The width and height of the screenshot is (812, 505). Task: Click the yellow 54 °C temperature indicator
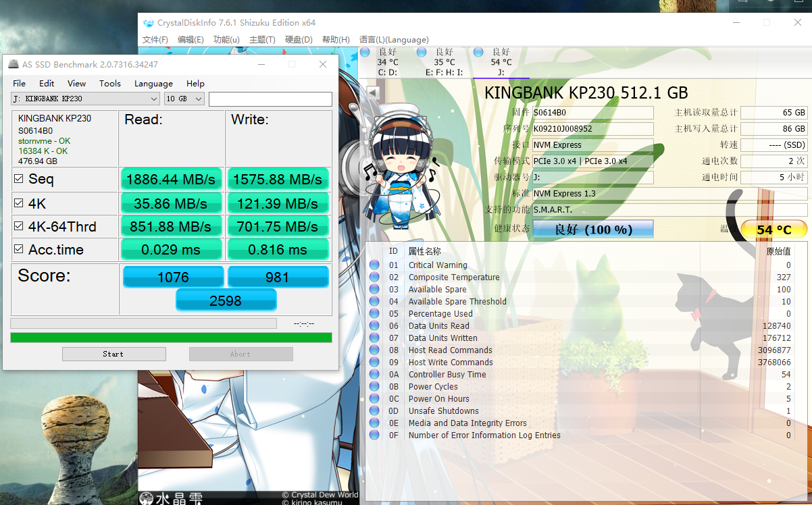pyautogui.click(x=773, y=230)
